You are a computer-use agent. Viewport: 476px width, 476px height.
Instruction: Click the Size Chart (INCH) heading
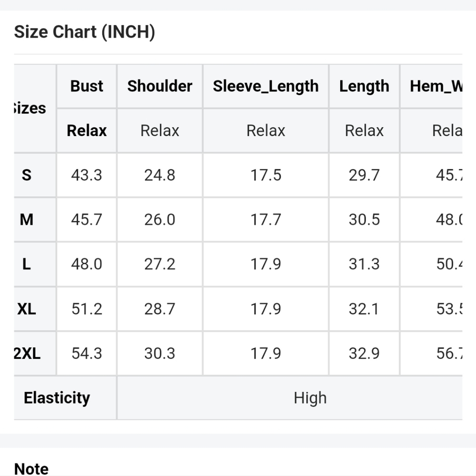84,32
